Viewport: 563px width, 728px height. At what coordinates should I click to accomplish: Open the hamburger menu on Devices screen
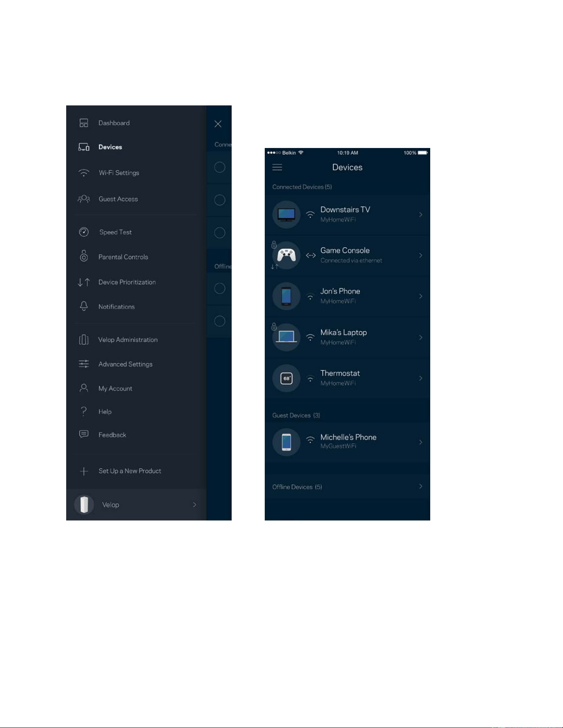(x=277, y=167)
